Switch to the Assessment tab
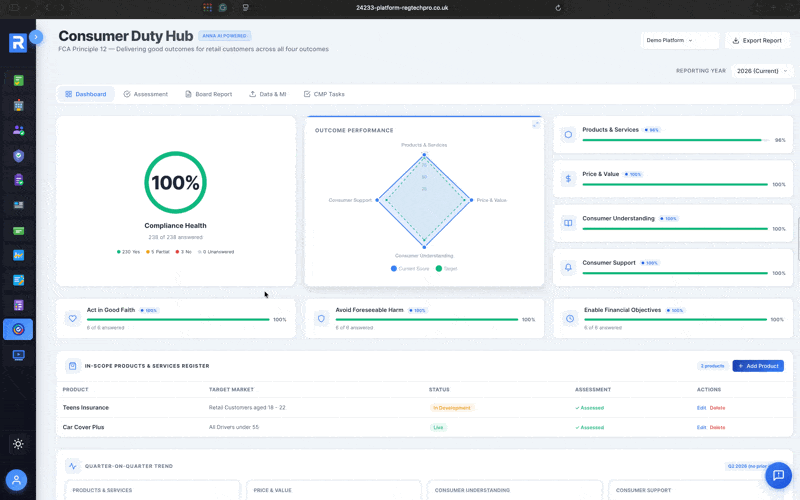The image size is (800, 500). point(146,94)
